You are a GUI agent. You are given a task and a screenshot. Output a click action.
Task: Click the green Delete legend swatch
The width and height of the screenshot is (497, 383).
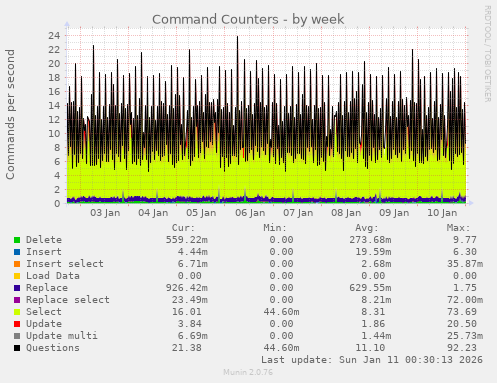[x=17, y=240]
